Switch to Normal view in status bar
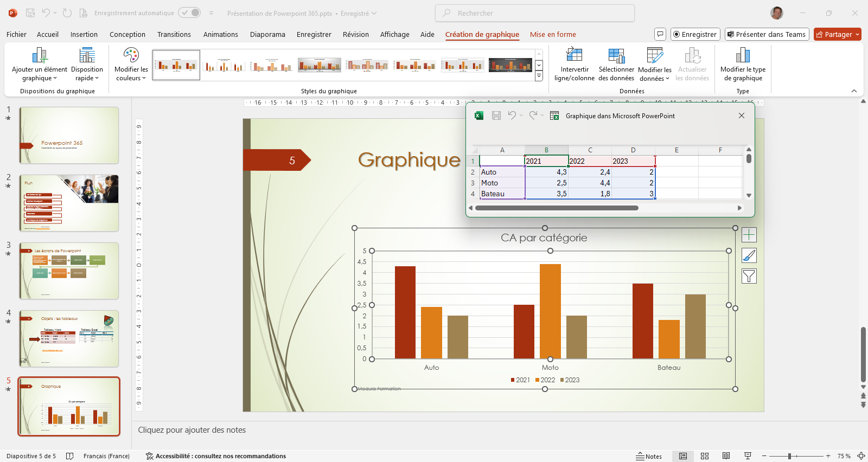The width and height of the screenshot is (868, 462). [683, 456]
